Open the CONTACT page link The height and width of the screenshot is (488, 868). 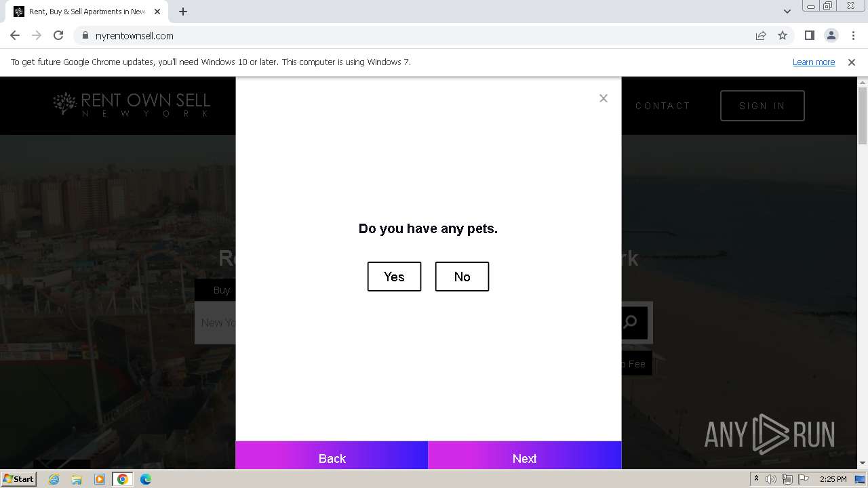point(663,106)
